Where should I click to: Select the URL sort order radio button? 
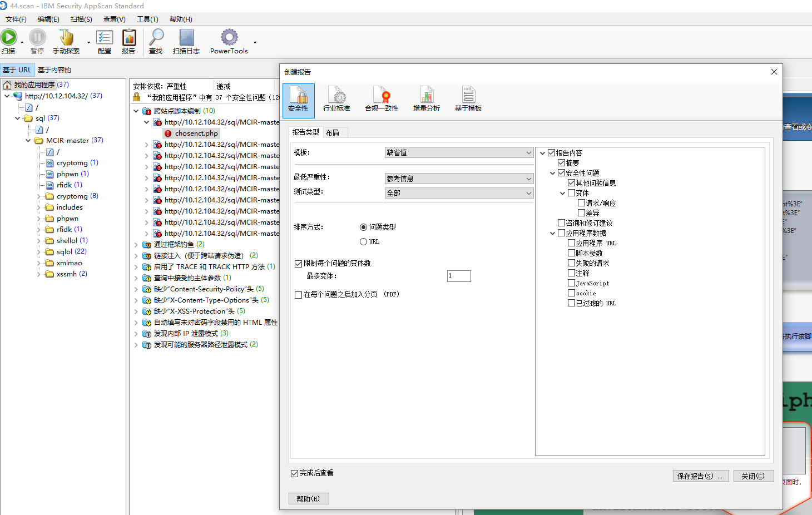(364, 241)
